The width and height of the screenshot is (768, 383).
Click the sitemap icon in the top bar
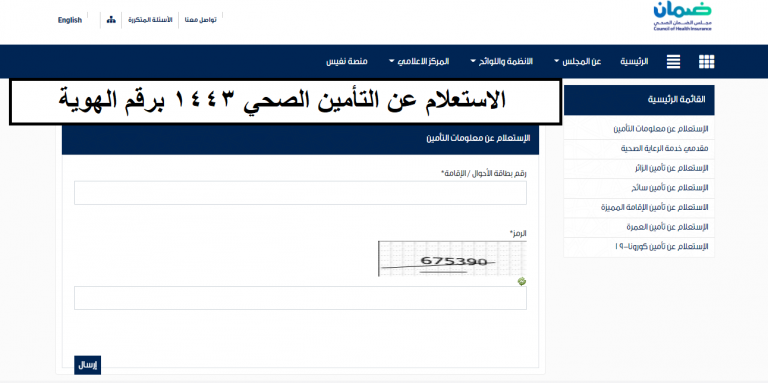(x=111, y=20)
